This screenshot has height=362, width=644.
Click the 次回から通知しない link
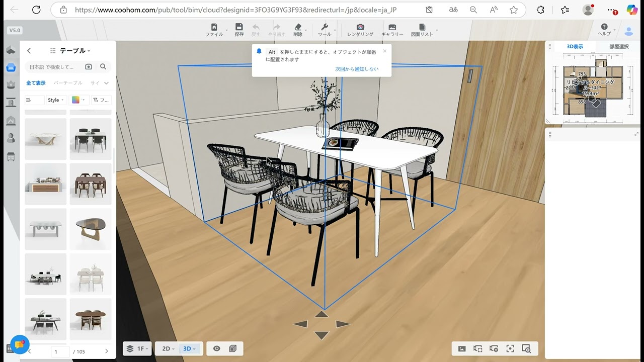tap(357, 69)
